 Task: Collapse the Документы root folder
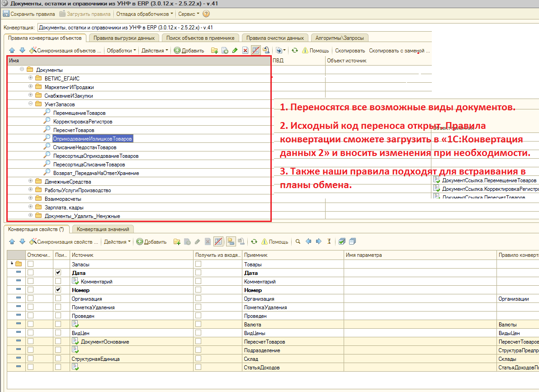pyautogui.click(x=22, y=69)
